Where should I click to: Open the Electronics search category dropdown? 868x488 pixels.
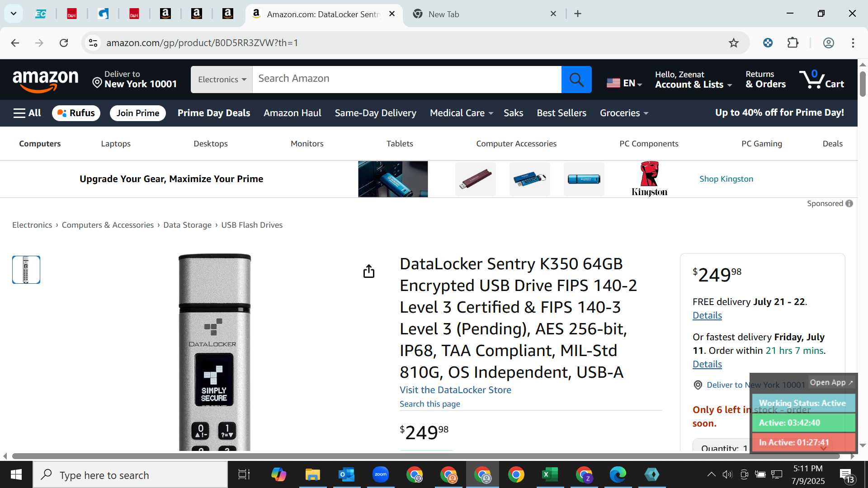tap(222, 80)
